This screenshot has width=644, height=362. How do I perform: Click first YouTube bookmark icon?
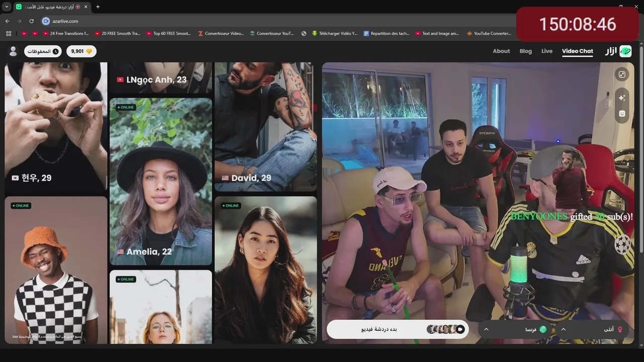(24, 34)
